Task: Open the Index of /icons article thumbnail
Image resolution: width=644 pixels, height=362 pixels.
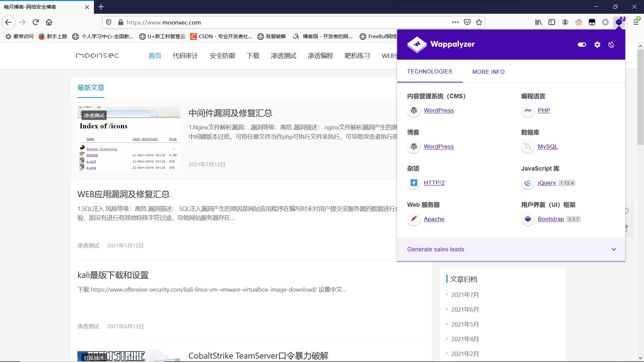Action: tap(129, 139)
